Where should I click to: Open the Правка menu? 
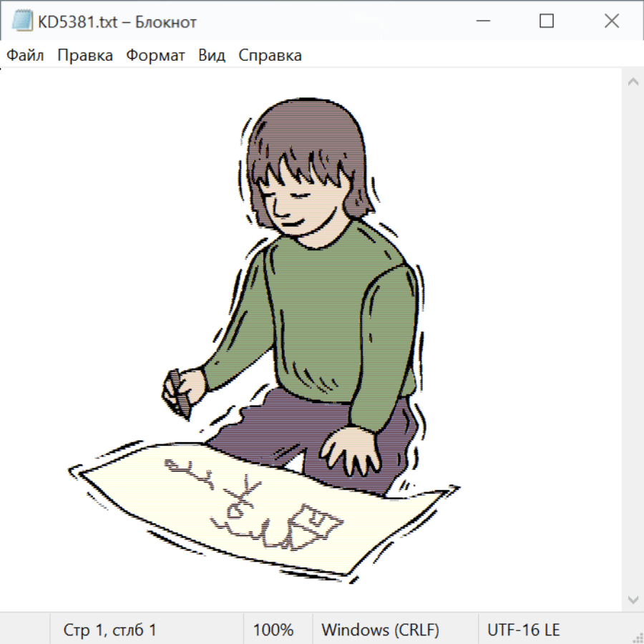point(85,55)
